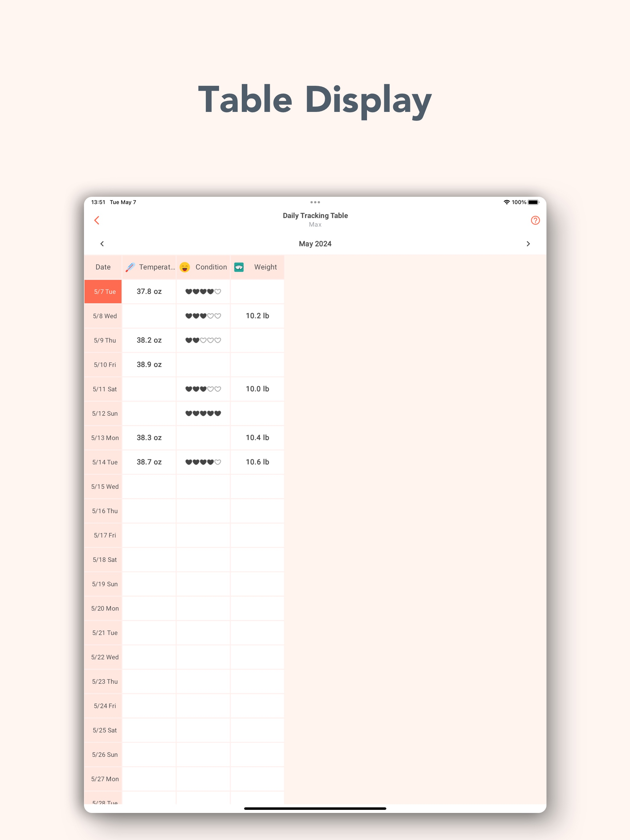Tap five-heart rating on 5/12 Sun
This screenshot has height=840, width=630.
203,413
